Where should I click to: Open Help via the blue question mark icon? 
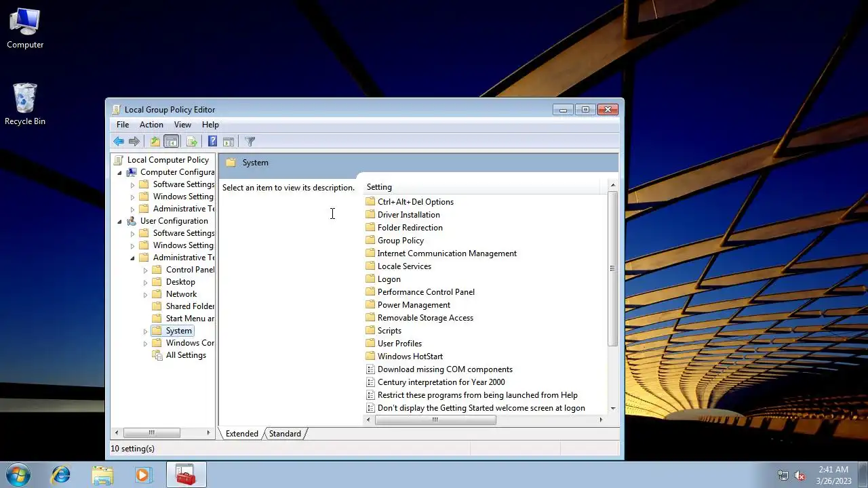coord(212,142)
